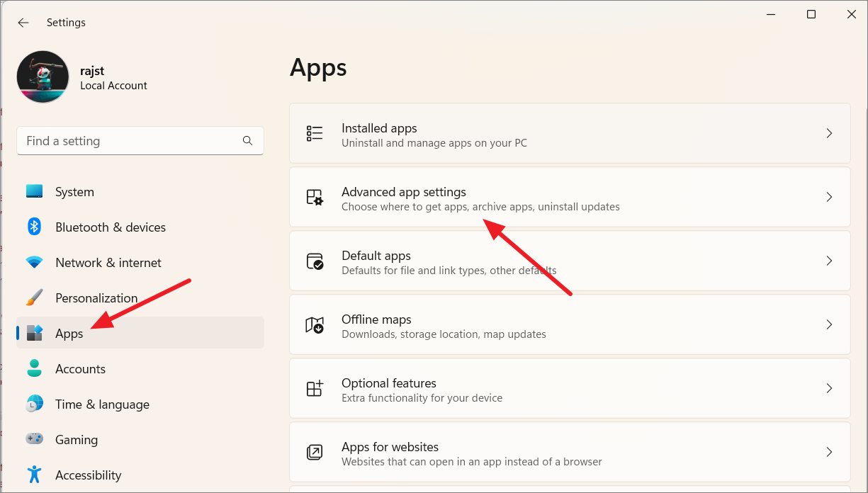Open Time & language settings

tap(140, 404)
